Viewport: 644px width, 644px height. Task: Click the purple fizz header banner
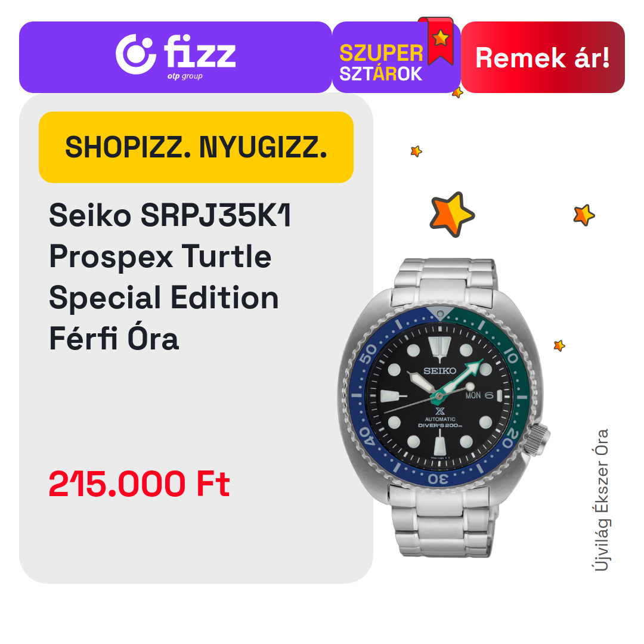click(175, 57)
